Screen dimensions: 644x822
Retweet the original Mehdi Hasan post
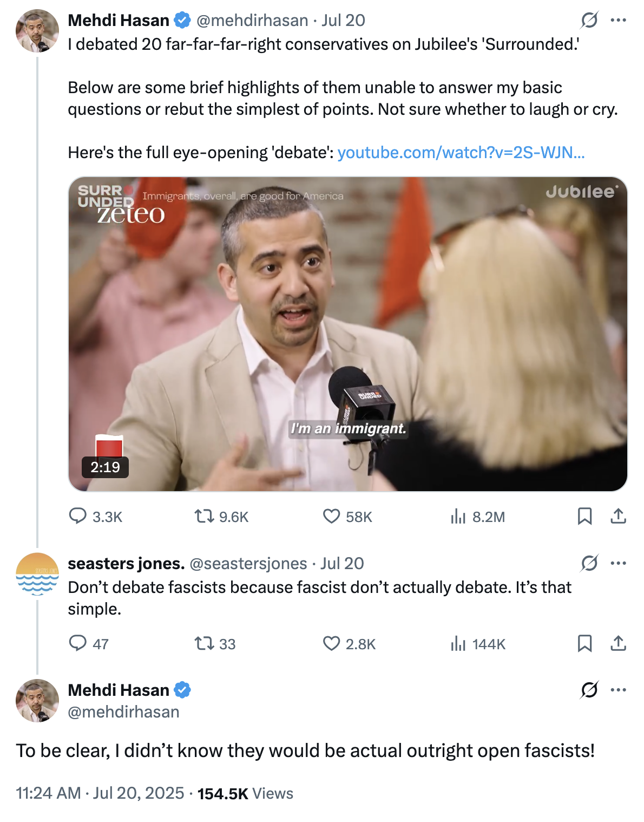(x=205, y=516)
